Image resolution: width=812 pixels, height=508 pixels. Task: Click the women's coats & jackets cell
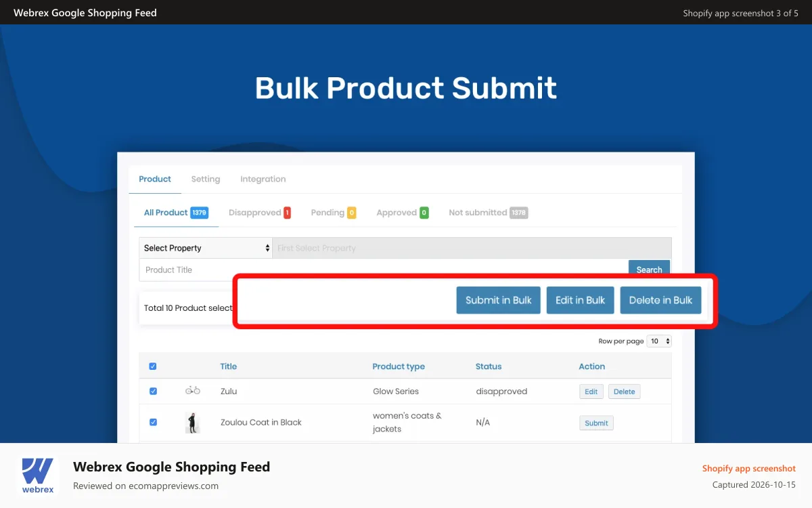[407, 422]
